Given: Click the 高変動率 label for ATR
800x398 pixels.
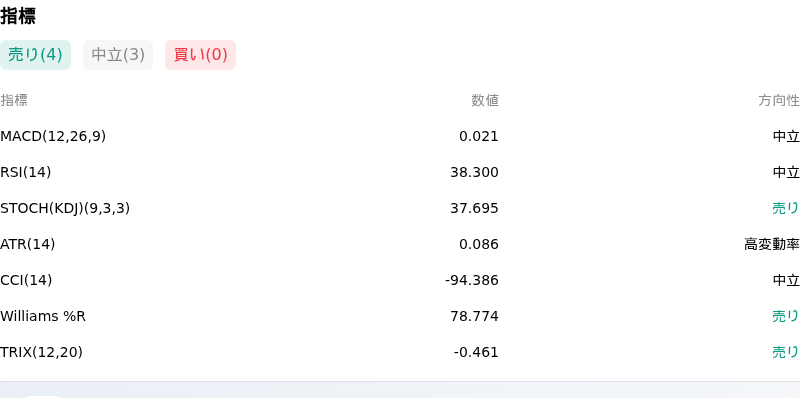Looking at the screenshot, I should [771, 244].
